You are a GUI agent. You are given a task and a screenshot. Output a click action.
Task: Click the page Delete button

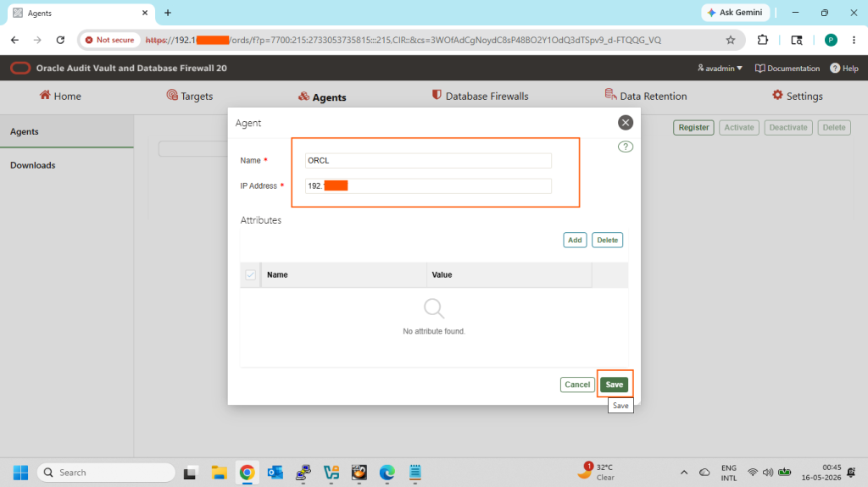pos(834,127)
